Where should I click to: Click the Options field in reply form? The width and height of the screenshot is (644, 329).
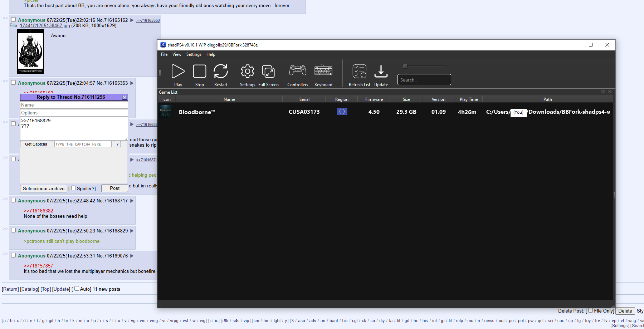pos(74,113)
